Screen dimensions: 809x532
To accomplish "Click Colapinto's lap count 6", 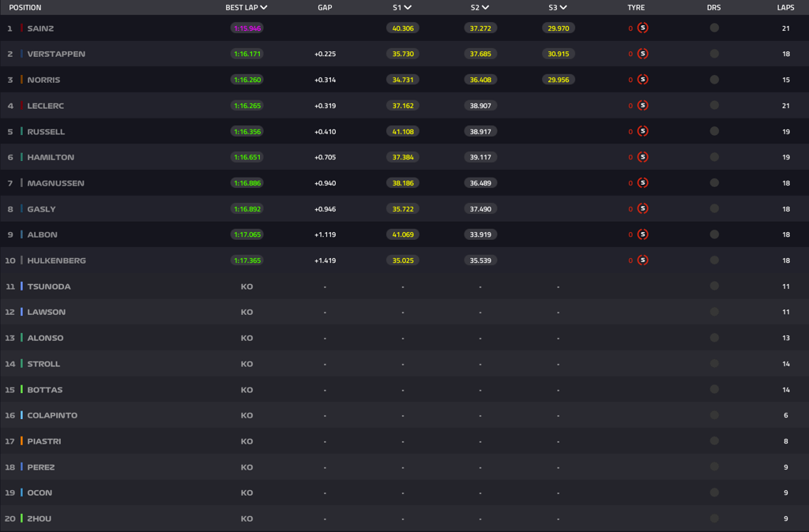I will tap(786, 415).
